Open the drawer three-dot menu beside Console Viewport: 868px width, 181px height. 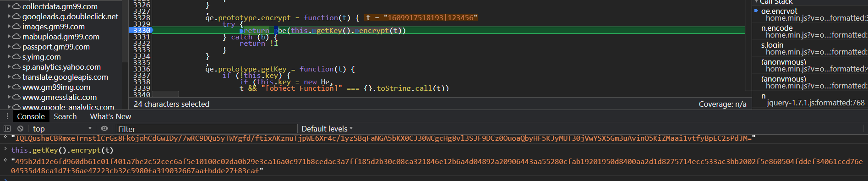(7, 116)
